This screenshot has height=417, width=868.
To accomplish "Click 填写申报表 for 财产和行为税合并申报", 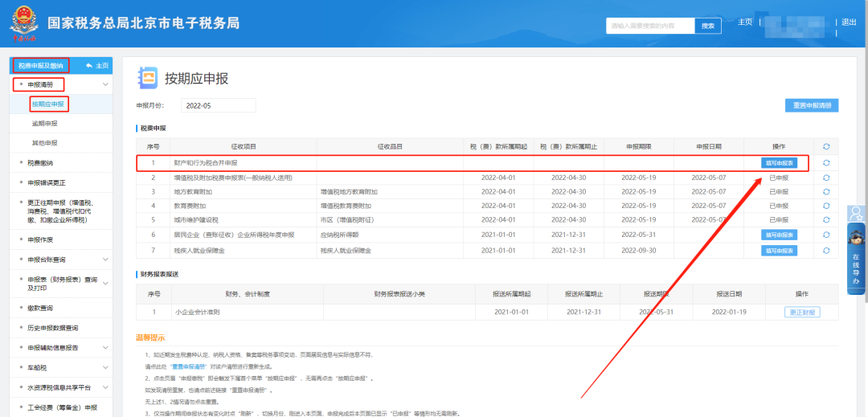I will [x=779, y=163].
